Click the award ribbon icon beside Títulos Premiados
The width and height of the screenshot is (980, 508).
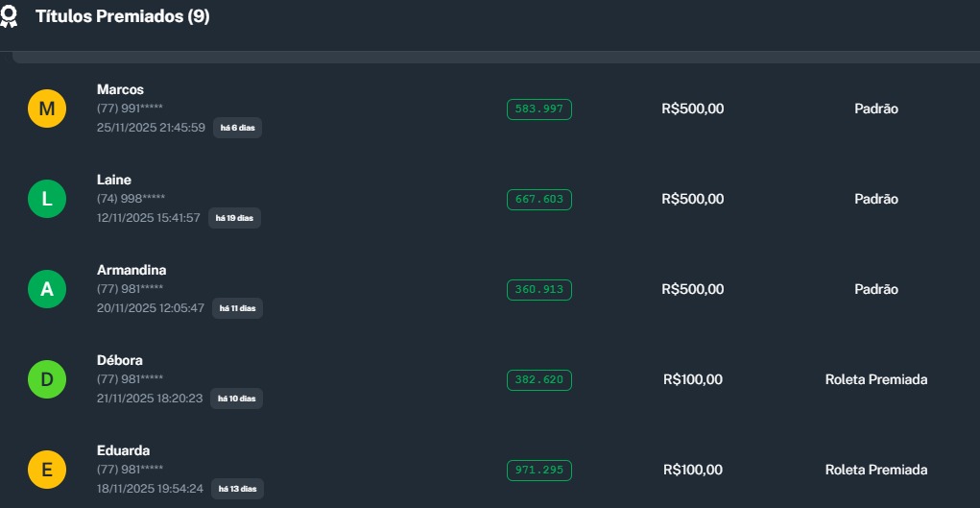coord(10,16)
